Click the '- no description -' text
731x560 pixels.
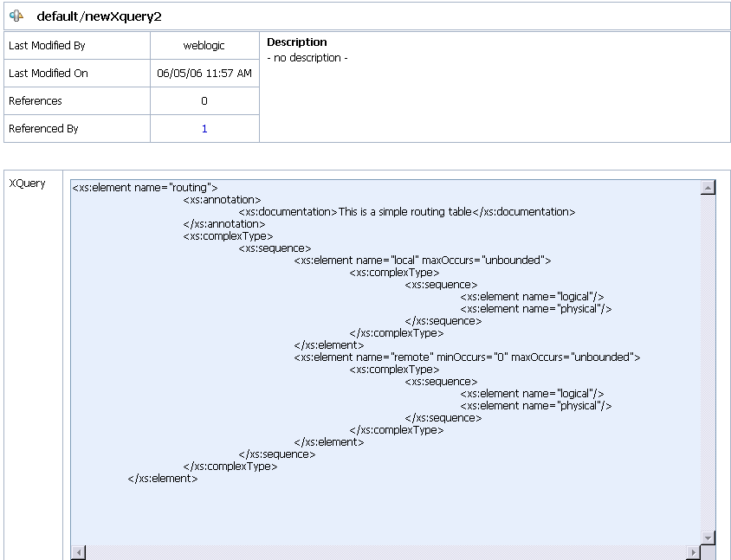coord(307,58)
